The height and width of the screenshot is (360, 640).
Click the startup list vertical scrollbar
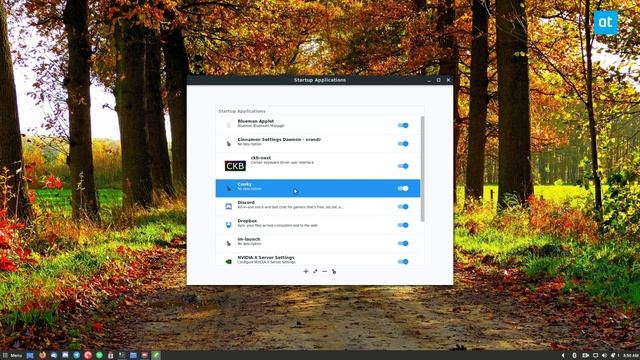(x=422, y=169)
